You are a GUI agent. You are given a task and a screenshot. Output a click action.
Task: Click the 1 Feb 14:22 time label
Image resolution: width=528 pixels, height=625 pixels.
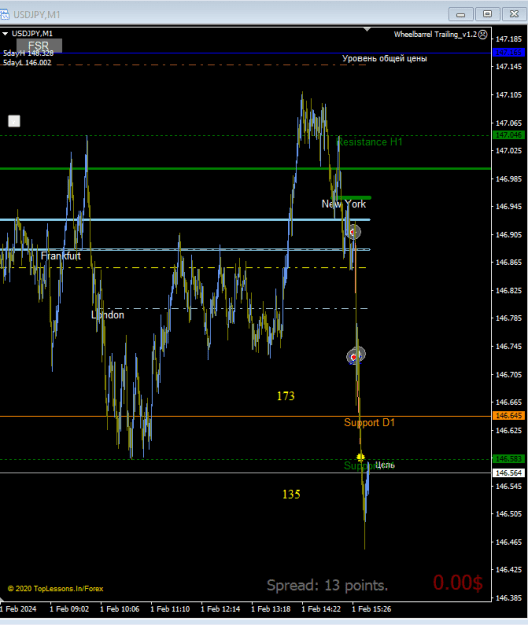coord(321,609)
